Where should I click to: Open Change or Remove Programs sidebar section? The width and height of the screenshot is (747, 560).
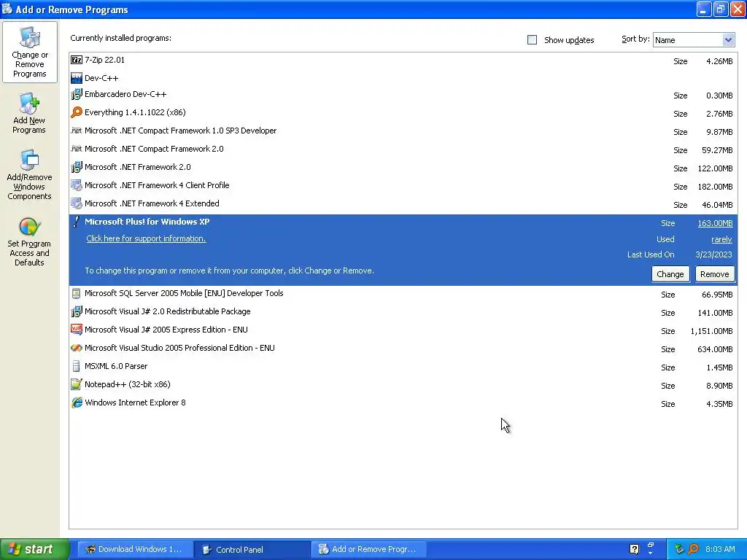(29, 52)
